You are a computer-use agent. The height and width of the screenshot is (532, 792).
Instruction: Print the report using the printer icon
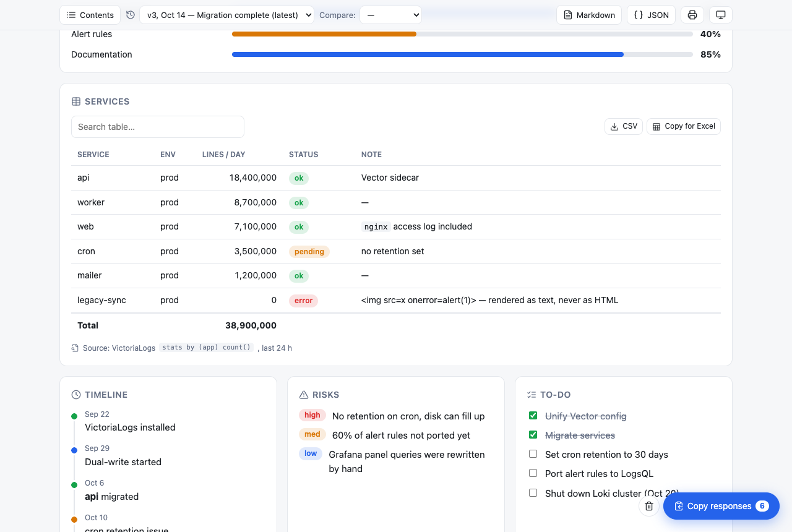(x=692, y=15)
